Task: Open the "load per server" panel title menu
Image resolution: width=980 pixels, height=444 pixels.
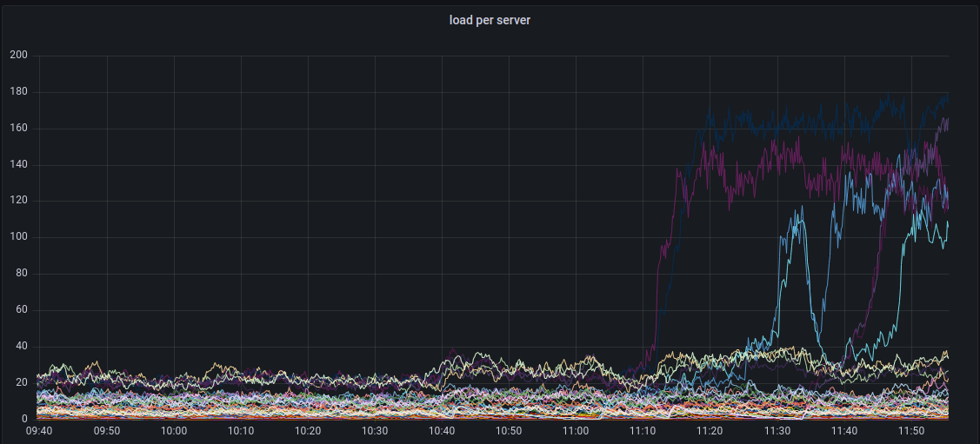Action: 490,20
